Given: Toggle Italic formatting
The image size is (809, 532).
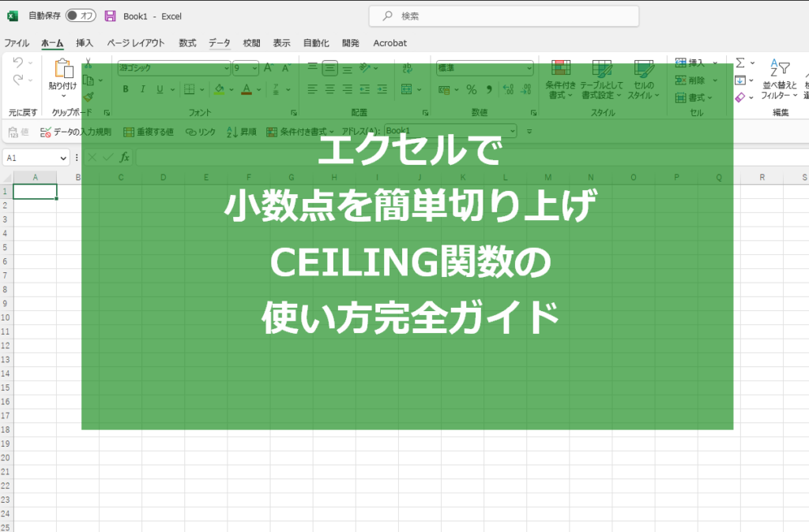Looking at the screenshot, I should coord(142,89).
